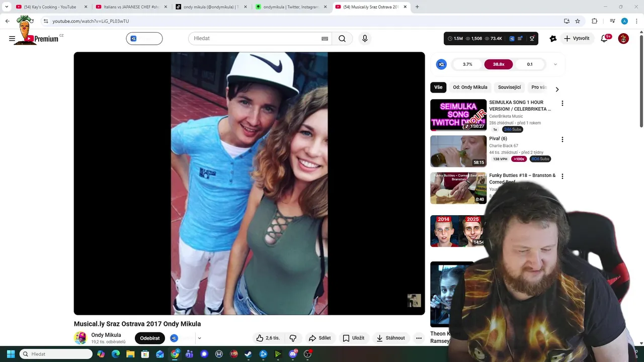Viewport: 644px width, 362px height.
Task: Save video with the Uložit button
Action: (353, 338)
